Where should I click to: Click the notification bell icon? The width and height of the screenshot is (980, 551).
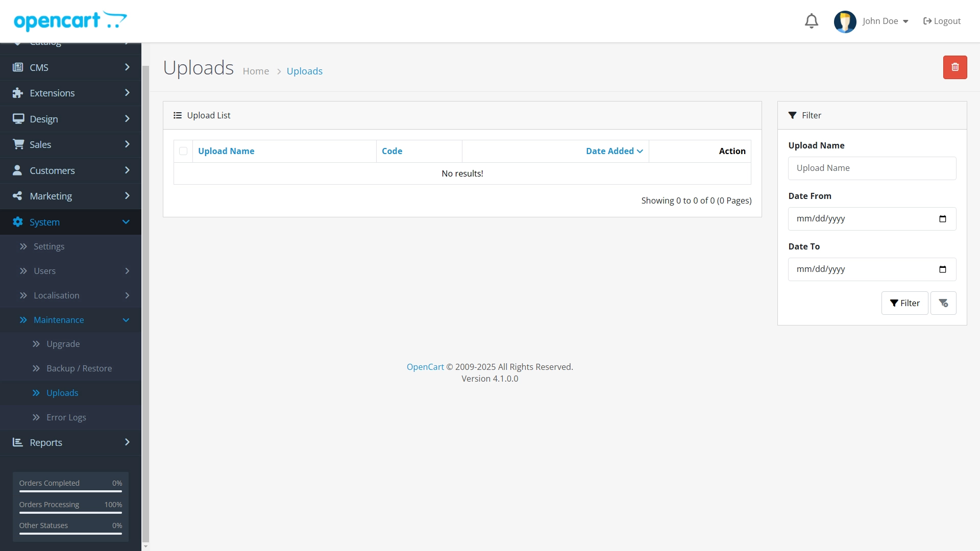pos(812,21)
